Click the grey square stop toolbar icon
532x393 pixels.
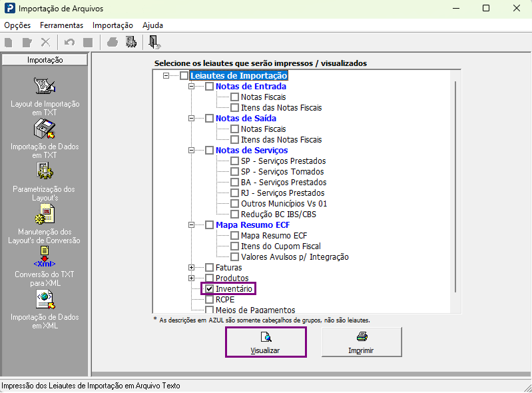point(88,43)
